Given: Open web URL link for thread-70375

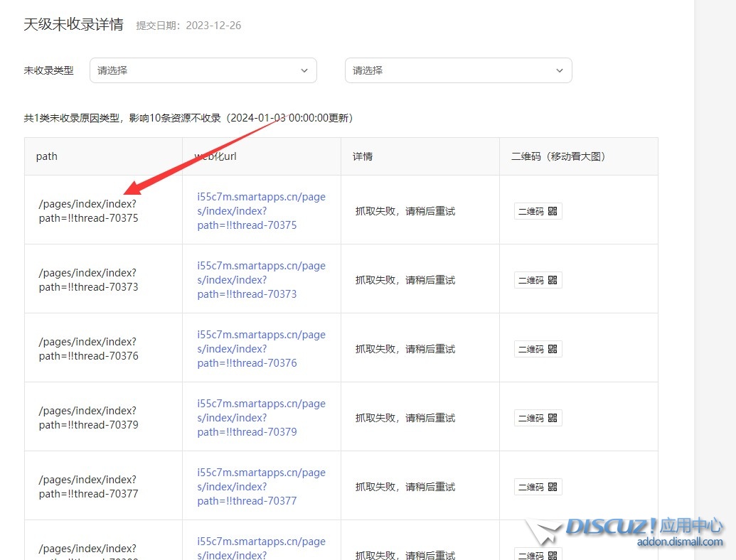Looking at the screenshot, I should pyautogui.click(x=262, y=211).
